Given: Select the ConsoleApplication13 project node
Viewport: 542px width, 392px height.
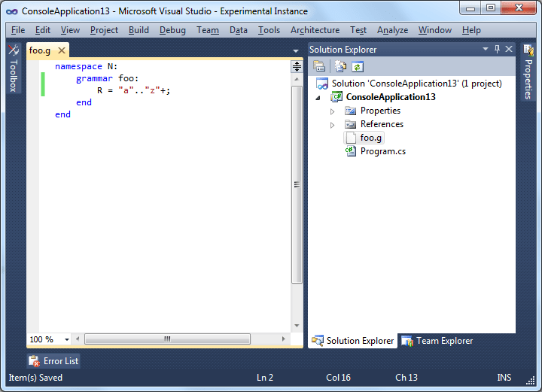Looking at the screenshot, I should coord(391,97).
